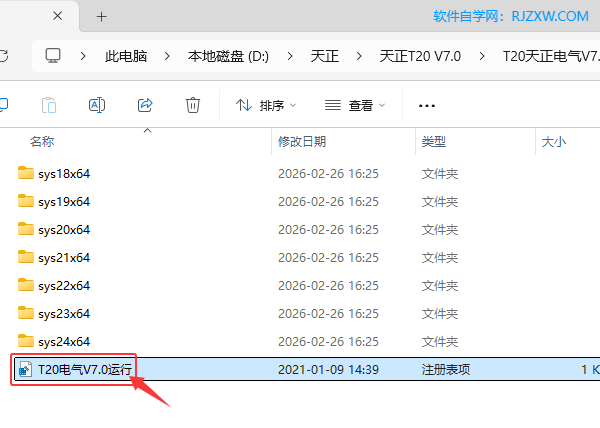Viewport: 600px width, 428px height.
Task: Select the sys22x64 folder name
Action: click(x=64, y=286)
